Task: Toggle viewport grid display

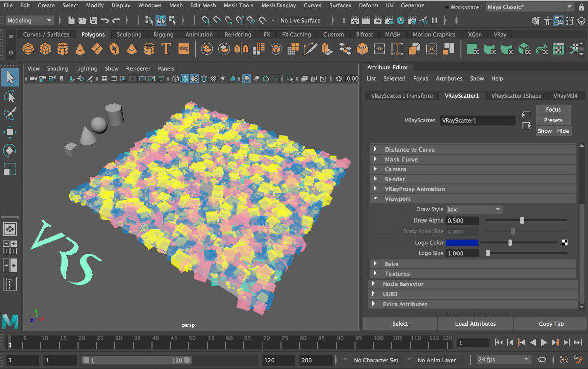Action: pos(105,79)
